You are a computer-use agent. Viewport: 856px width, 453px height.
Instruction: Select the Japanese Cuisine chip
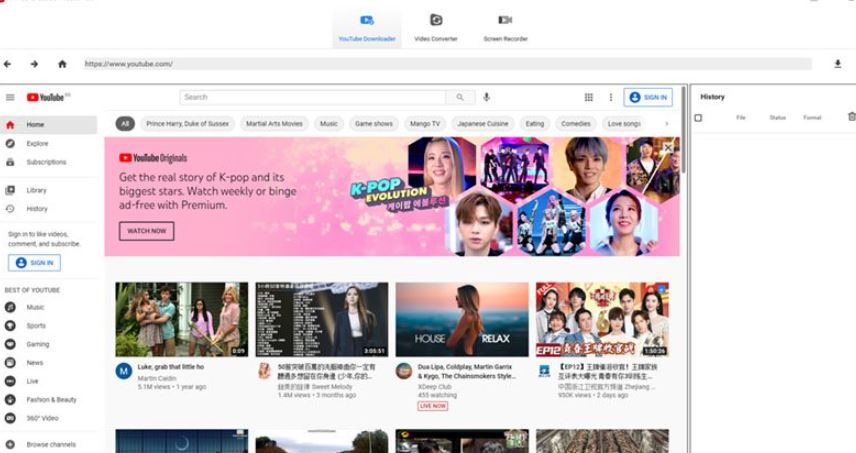[x=483, y=124]
